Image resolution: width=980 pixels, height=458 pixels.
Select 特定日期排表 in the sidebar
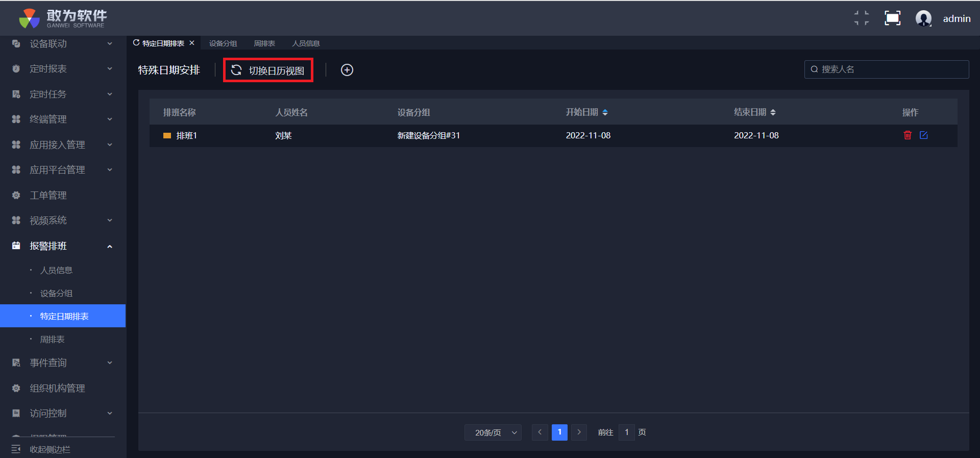[x=63, y=316]
